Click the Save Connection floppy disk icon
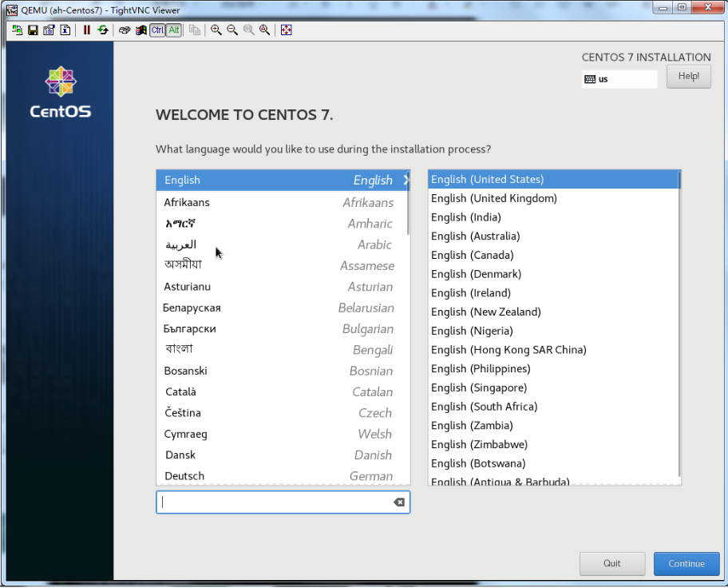Image resolution: width=728 pixels, height=588 pixels. [x=33, y=30]
